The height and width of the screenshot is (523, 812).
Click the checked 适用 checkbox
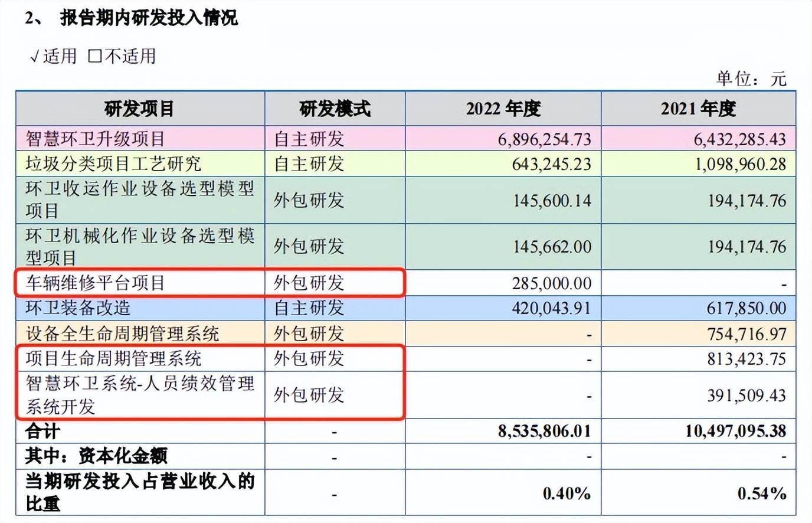pyautogui.click(x=35, y=57)
